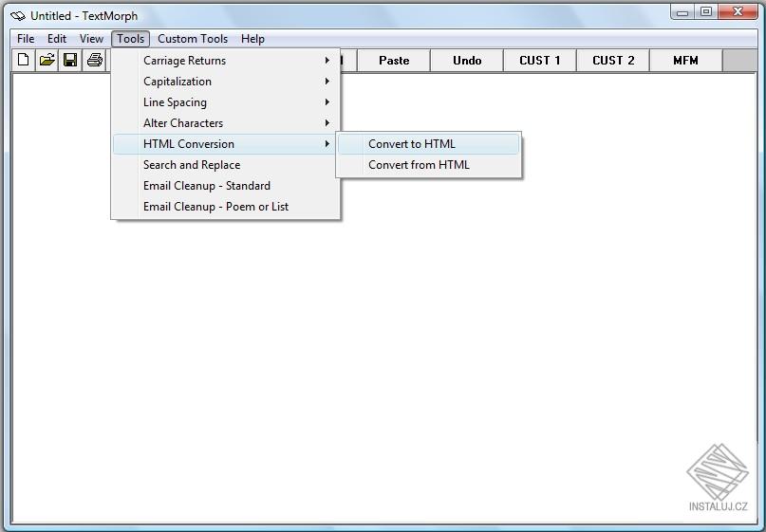Click the TextMorph title bar app icon

(18, 16)
